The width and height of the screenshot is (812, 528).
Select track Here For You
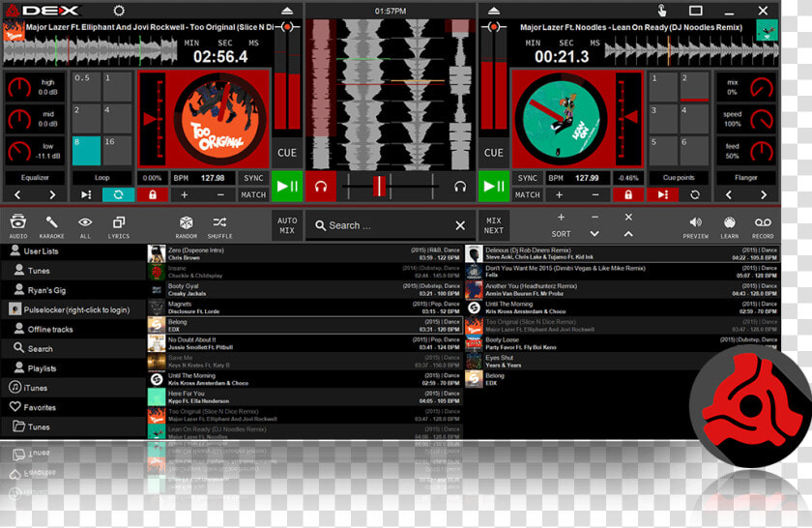pyautogui.click(x=304, y=396)
